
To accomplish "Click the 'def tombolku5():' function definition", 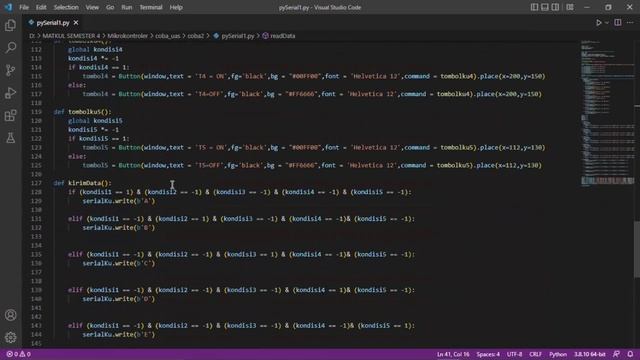I will point(82,112).
